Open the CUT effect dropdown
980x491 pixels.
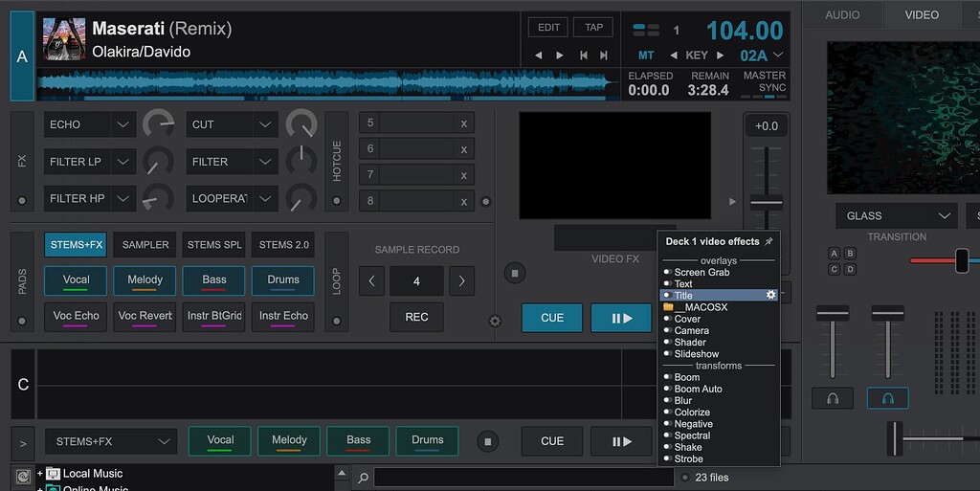[232, 124]
